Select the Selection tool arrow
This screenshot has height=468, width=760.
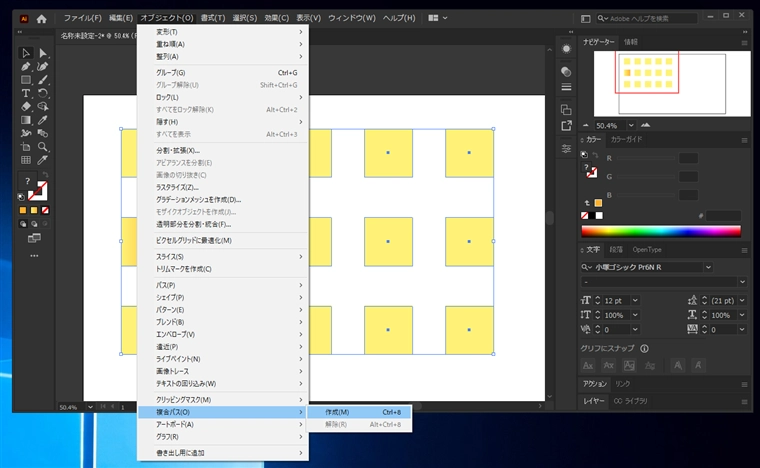[x=26, y=53]
